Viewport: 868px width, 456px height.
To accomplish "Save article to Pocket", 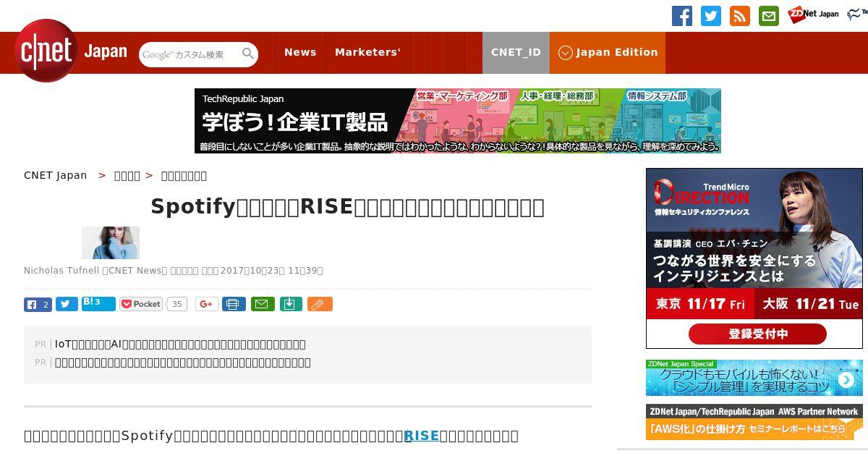I will (141, 304).
